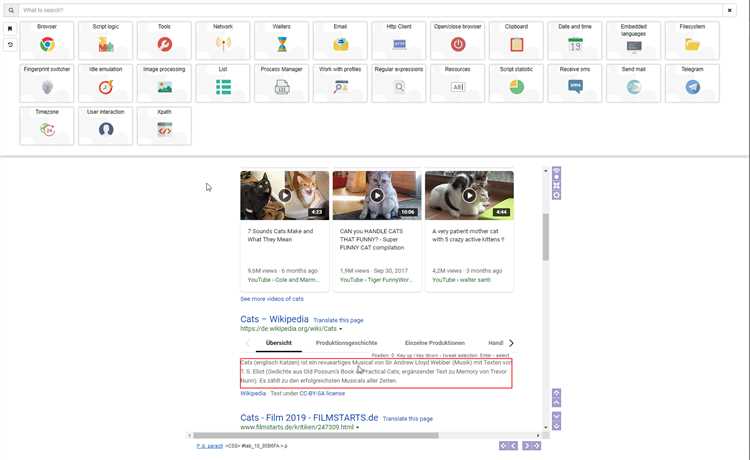Select the Einzelne Produktionen tab
This screenshot has width=750, height=460.
point(435,343)
